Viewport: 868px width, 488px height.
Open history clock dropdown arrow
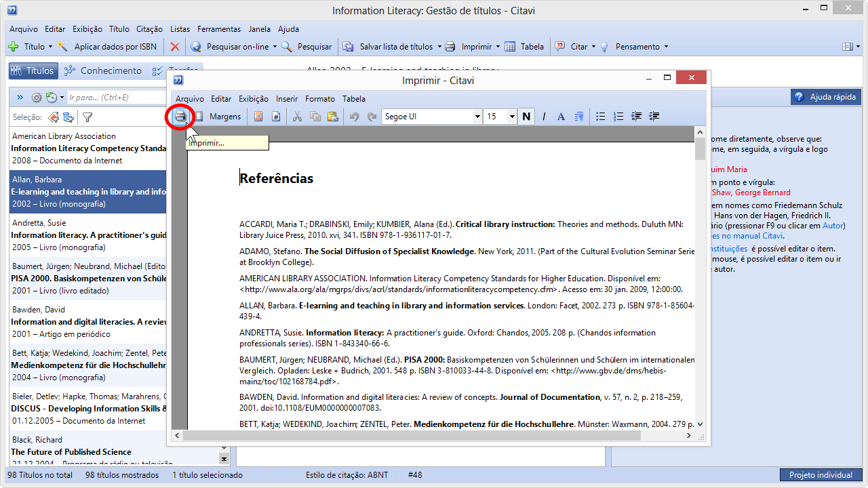pyautogui.click(x=62, y=98)
